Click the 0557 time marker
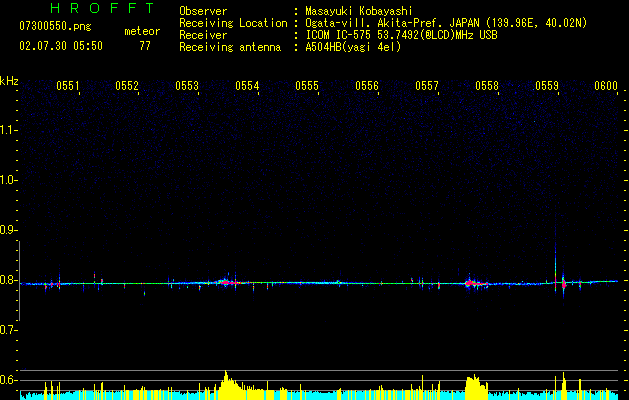 [x=427, y=85]
